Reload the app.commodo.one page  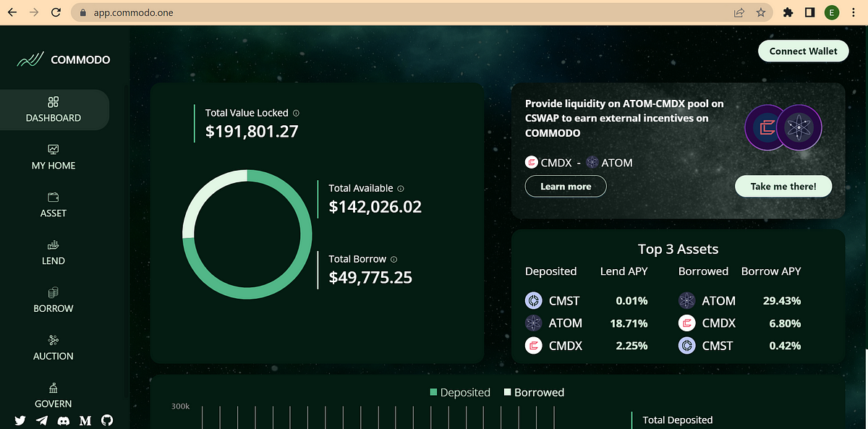(x=56, y=13)
